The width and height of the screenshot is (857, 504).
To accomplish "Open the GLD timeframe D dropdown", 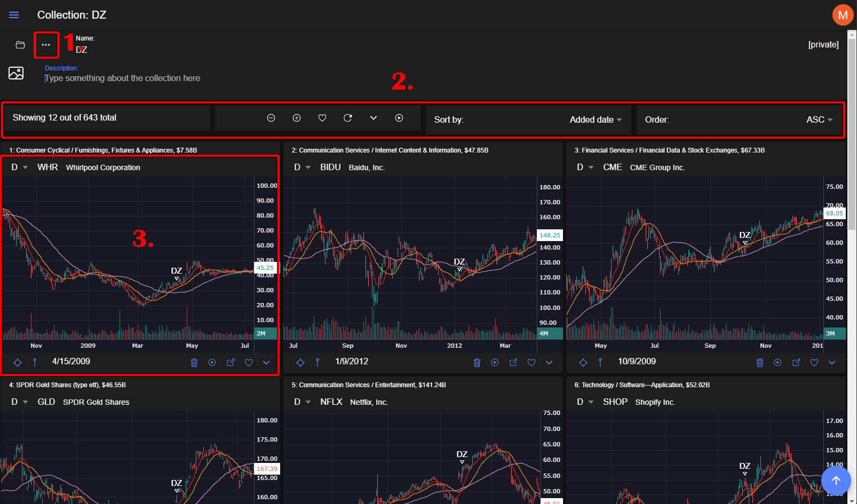I will [19, 402].
